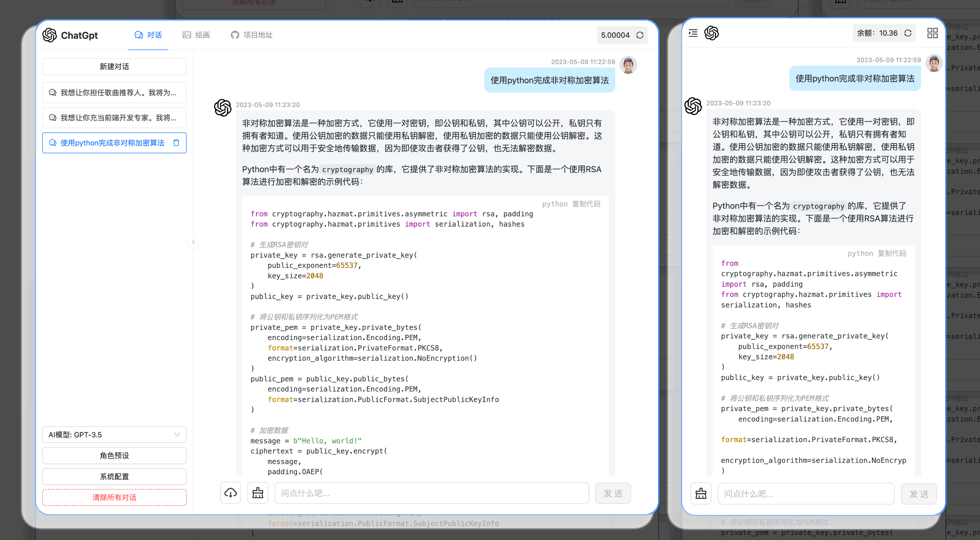Start a new chat with 新建对话
The height and width of the screenshot is (540, 980).
click(x=114, y=66)
